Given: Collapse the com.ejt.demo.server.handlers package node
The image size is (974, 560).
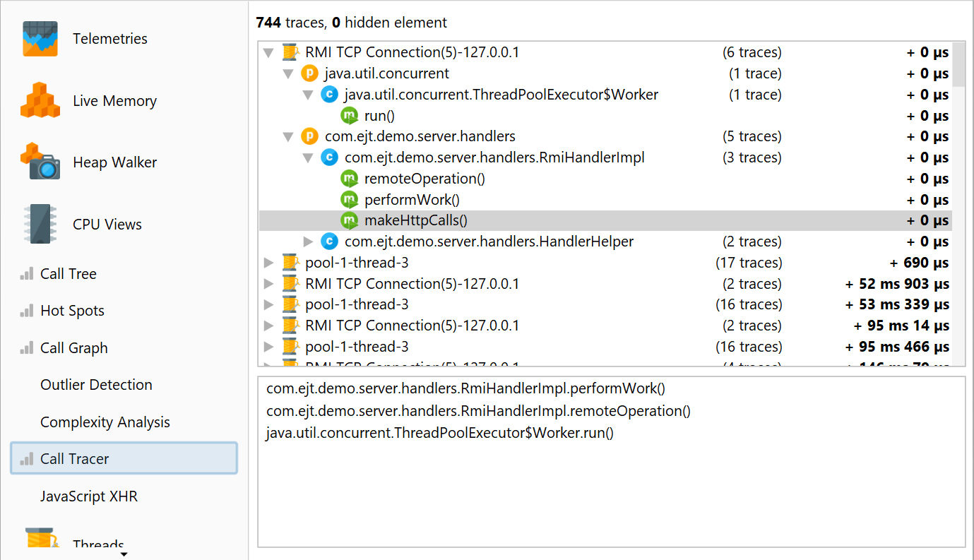Looking at the screenshot, I should (287, 136).
